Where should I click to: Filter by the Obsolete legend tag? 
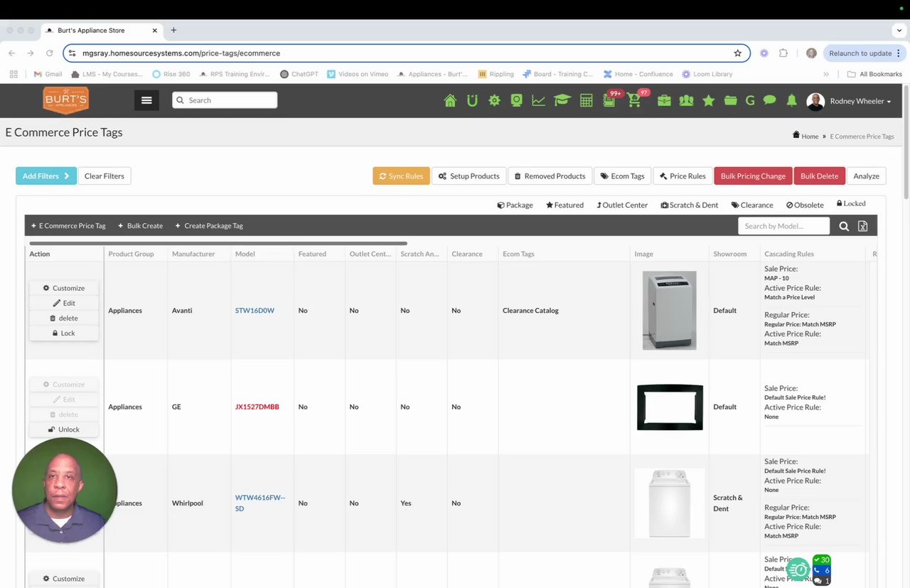805,205
